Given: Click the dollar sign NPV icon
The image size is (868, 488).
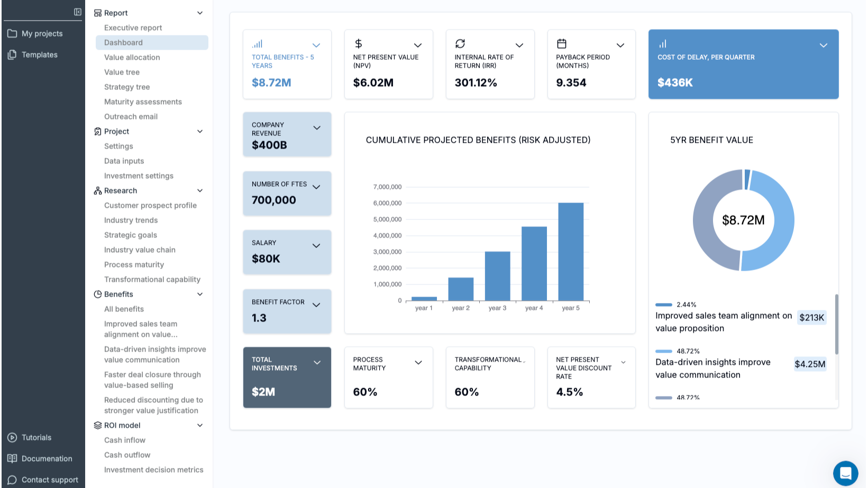Looking at the screenshot, I should click(x=358, y=44).
